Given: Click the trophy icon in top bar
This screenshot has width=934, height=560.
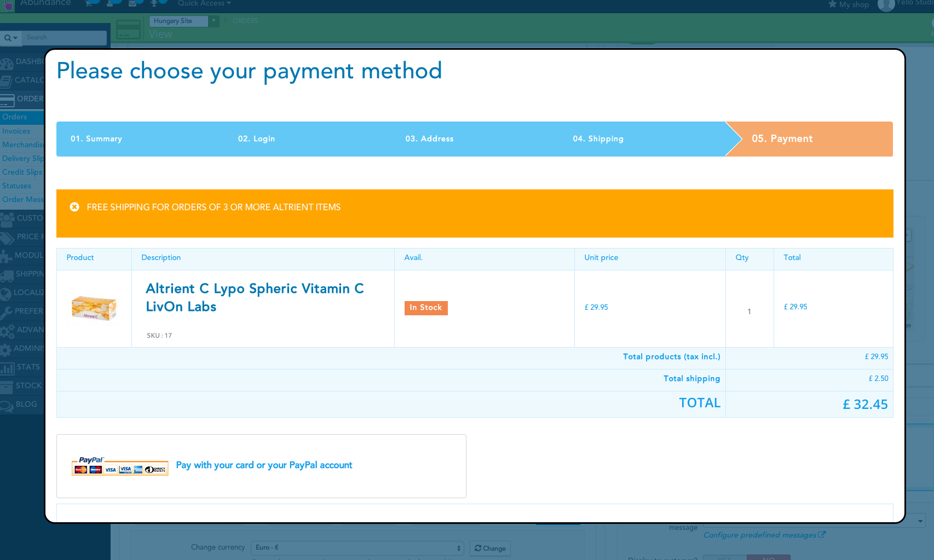Looking at the screenshot, I should [154, 3].
